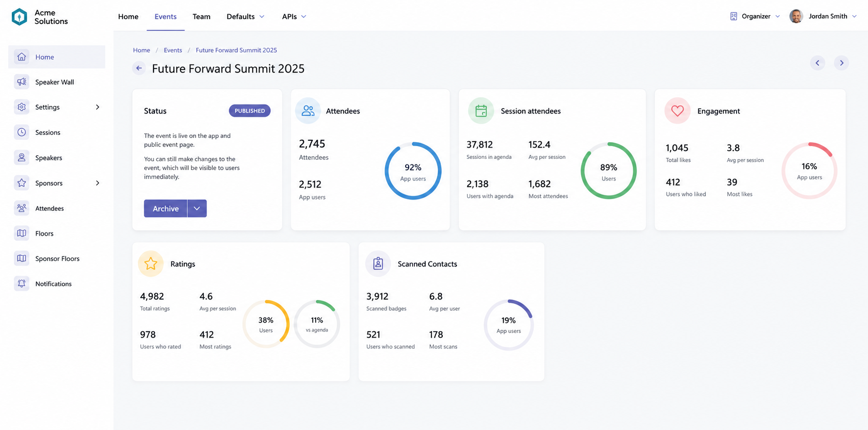The width and height of the screenshot is (868, 430).
Task: Click the PUBLISHED status badge
Action: [x=249, y=111]
